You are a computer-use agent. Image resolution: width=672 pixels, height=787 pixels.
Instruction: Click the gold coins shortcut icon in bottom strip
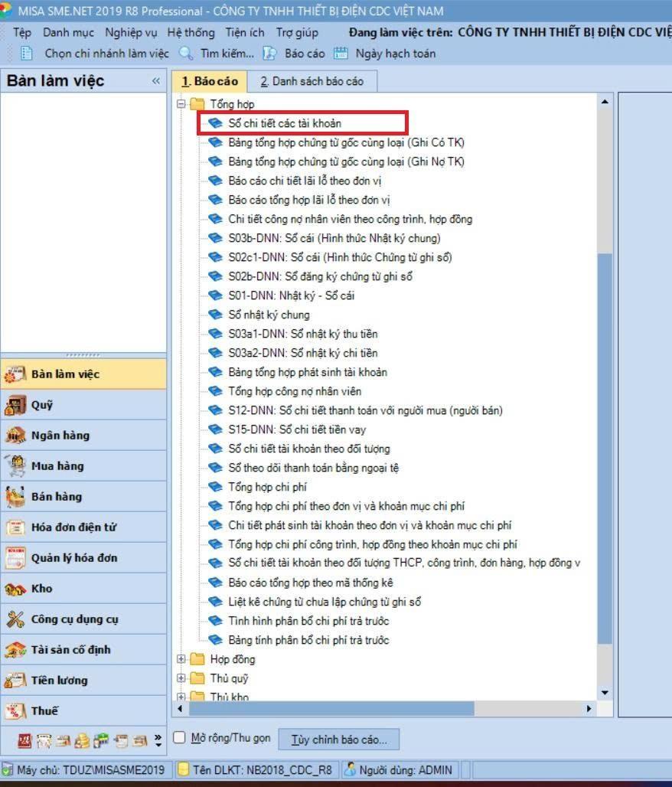pyautogui.click(x=82, y=741)
